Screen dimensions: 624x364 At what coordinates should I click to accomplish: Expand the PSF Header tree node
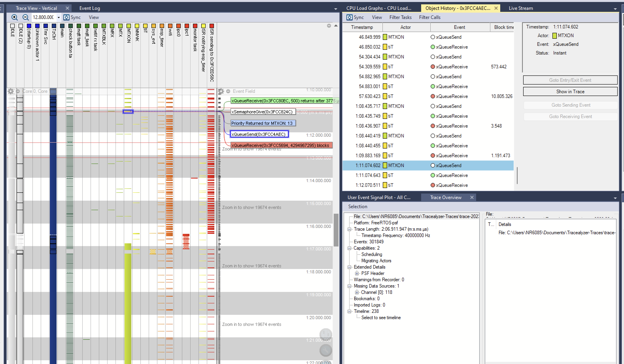tap(357, 273)
